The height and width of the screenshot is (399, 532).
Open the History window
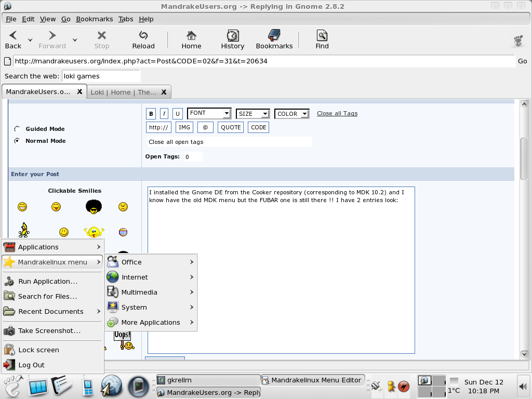tap(232, 40)
